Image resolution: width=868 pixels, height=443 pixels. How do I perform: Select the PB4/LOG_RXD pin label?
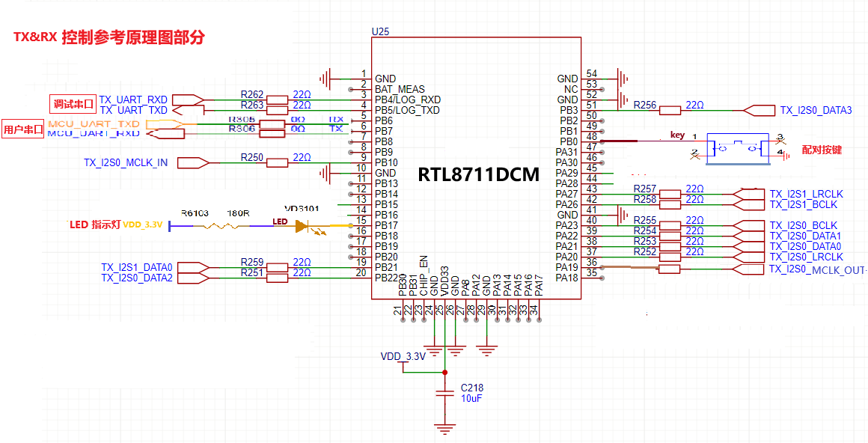[x=407, y=100]
